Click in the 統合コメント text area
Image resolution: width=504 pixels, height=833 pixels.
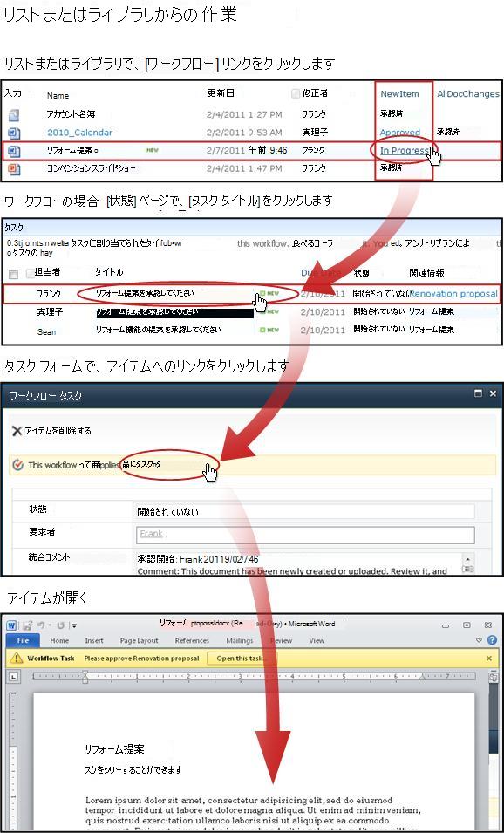(297, 564)
